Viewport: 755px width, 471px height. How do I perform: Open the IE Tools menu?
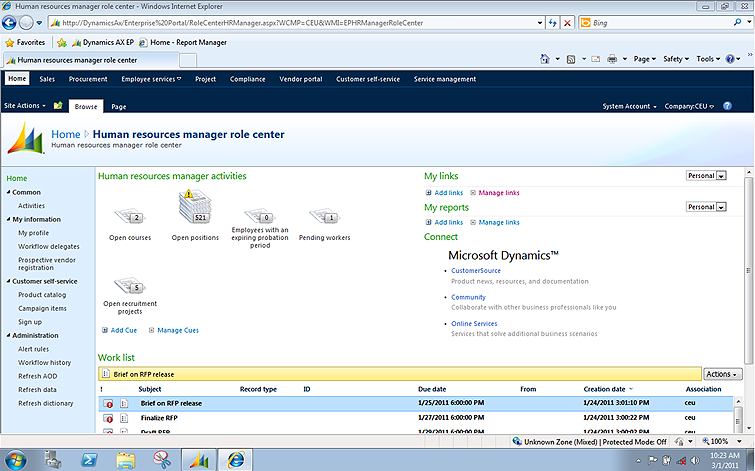pos(708,59)
